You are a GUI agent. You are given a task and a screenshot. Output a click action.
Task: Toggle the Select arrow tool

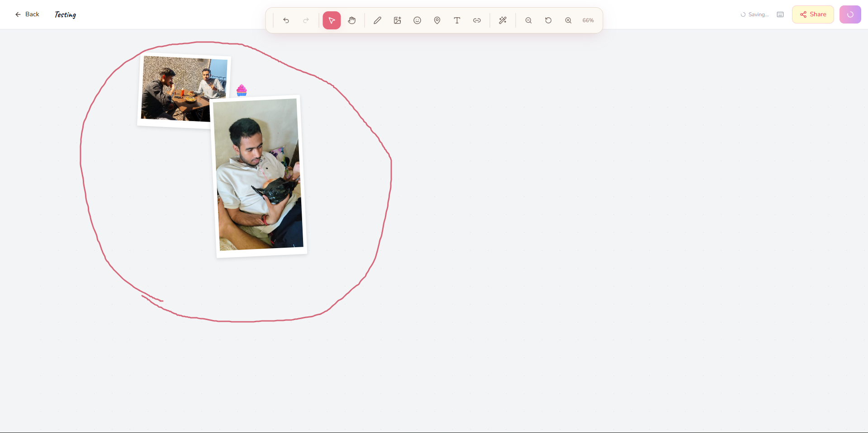click(x=332, y=20)
